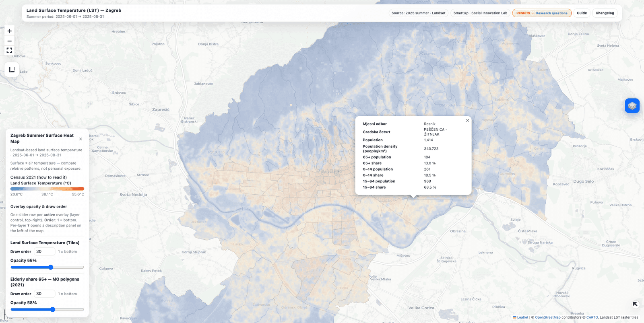The height and width of the screenshot is (323, 644).
Task: Click 'PEŠĆENICA - ŽITNJAK' in popup
Action: (x=436, y=132)
